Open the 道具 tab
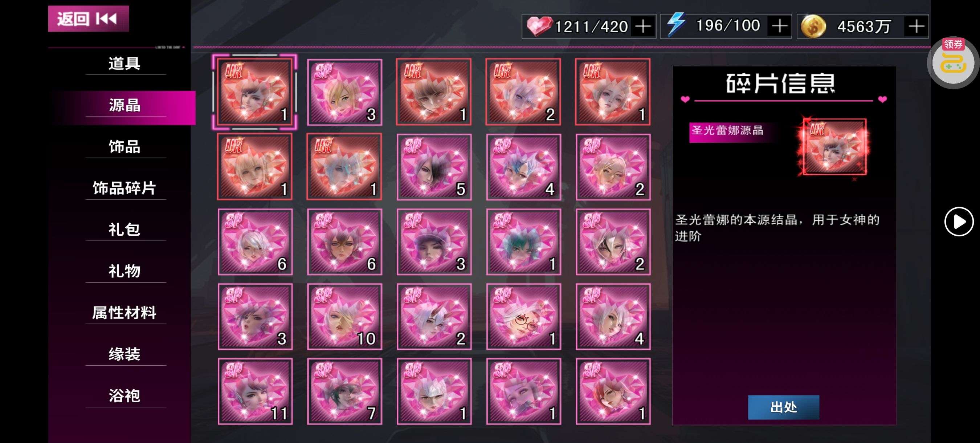This screenshot has width=980, height=443. coord(125,63)
